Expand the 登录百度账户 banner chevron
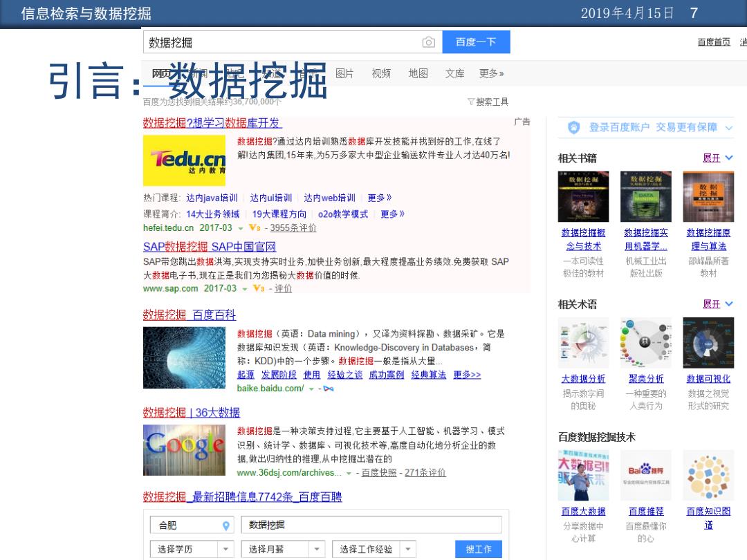The height and width of the screenshot is (560, 747). (728, 128)
